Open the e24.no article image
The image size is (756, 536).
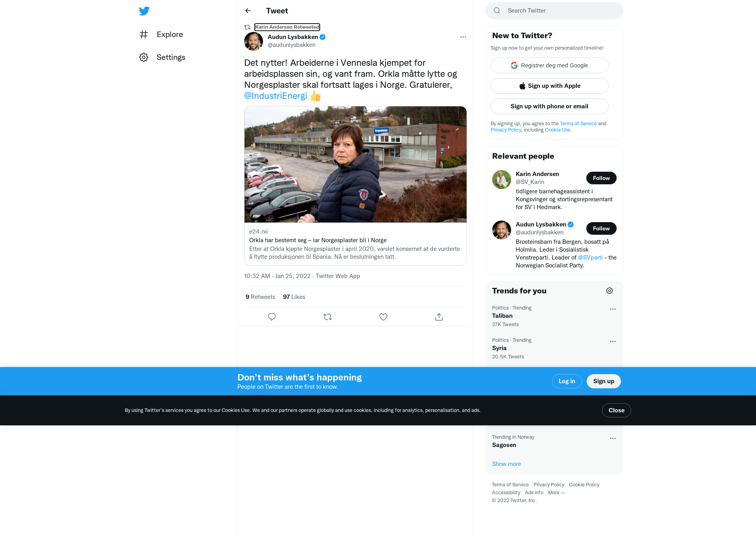356,165
